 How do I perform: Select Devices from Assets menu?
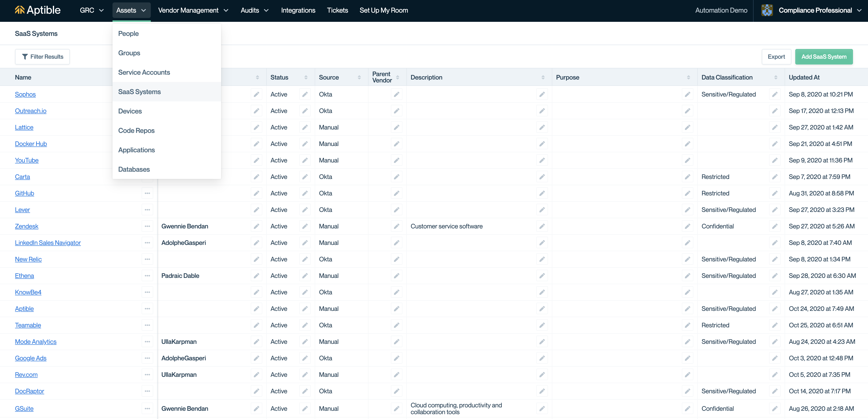[x=130, y=111]
